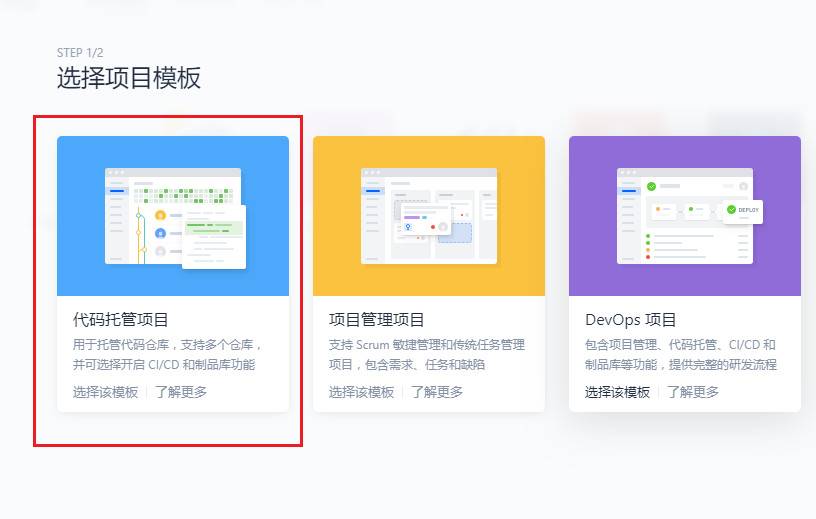Click the purple DevOps illustration

pyautogui.click(x=685, y=216)
